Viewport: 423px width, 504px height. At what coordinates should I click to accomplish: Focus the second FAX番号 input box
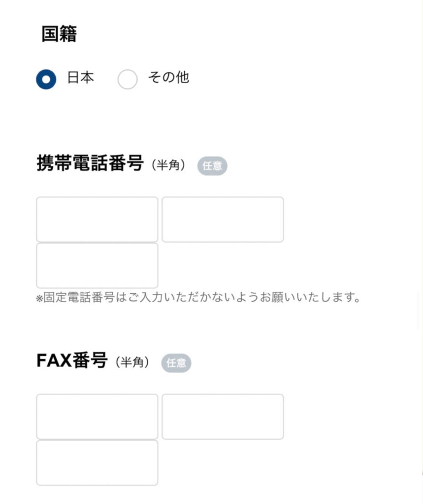click(x=223, y=416)
